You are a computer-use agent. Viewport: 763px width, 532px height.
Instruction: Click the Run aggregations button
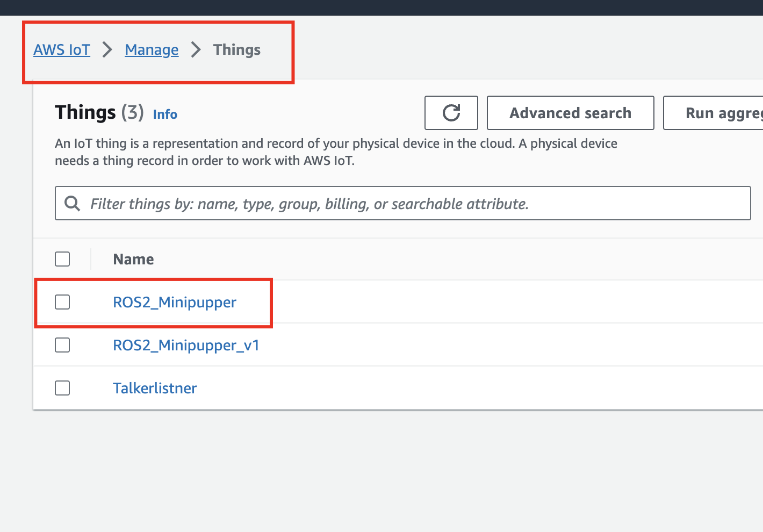click(720, 113)
